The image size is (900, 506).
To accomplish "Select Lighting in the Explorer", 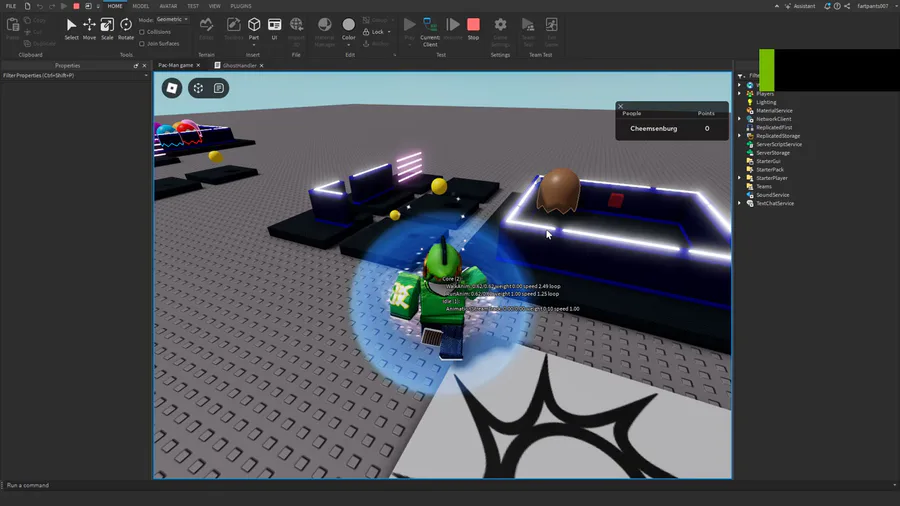I will click(766, 102).
